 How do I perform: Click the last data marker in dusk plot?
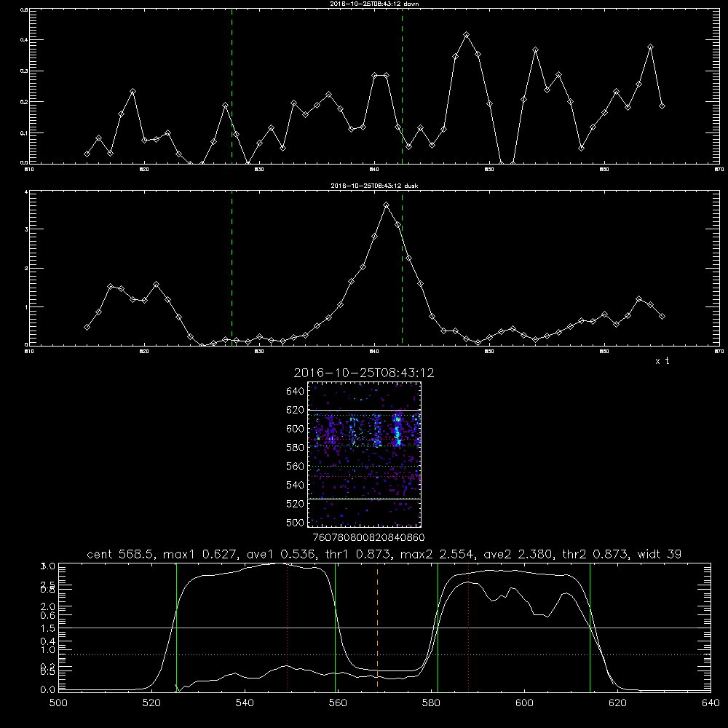[662, 316]
